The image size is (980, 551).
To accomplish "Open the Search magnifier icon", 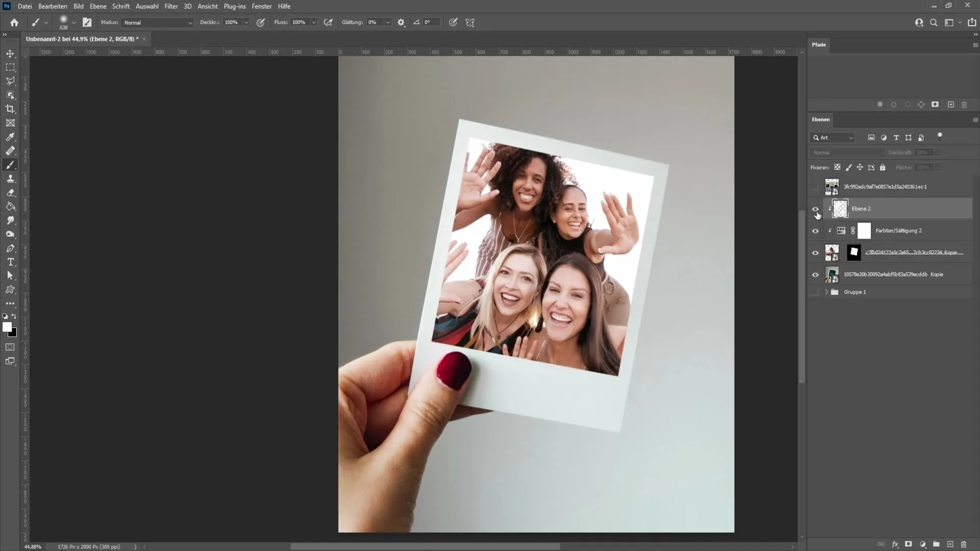I will 934,22.
